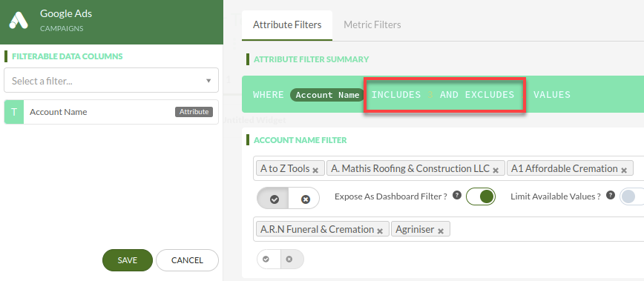
Task: Switch to the Attribute Filters tab
Action: point(287,24)
